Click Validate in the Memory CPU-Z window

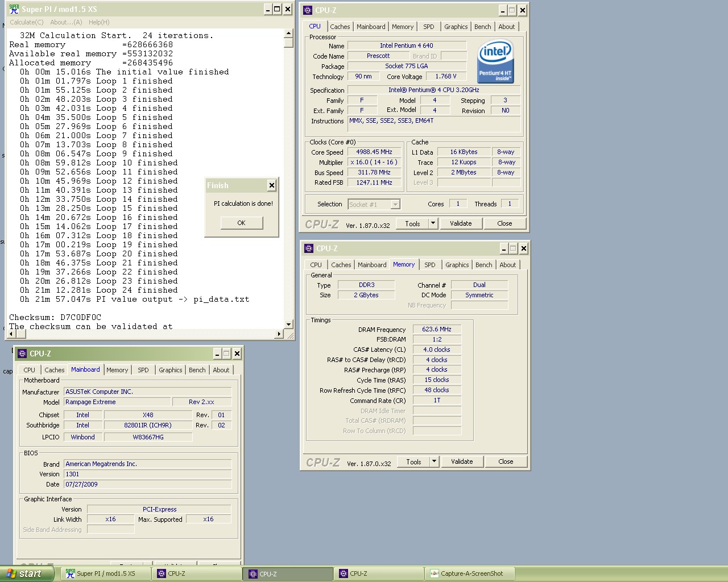462,462
